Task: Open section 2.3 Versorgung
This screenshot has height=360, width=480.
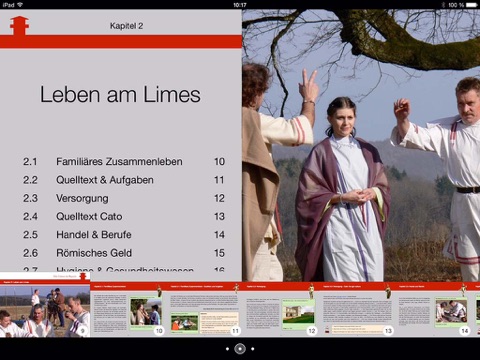Action: 124,198
